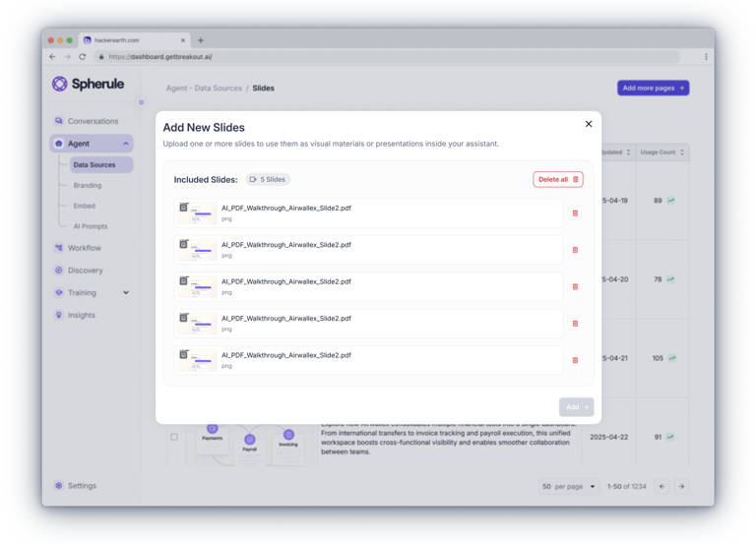Delete the fourth slide in the list
756x544 pixels.
(575, 324)
